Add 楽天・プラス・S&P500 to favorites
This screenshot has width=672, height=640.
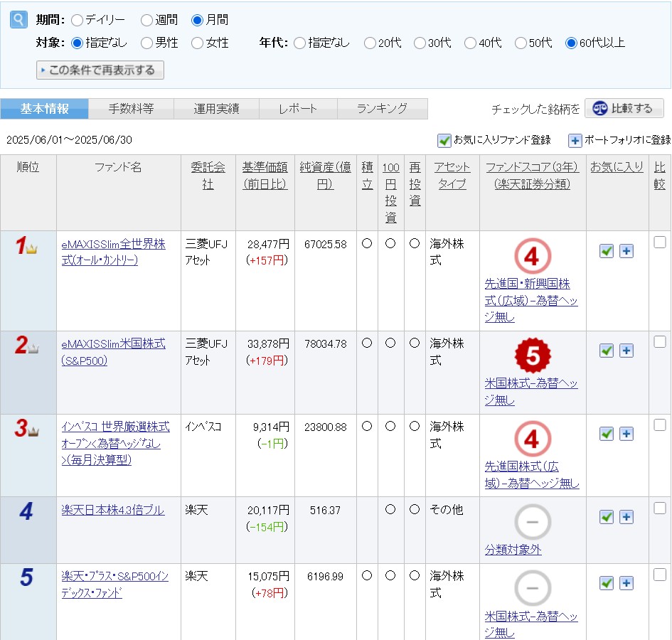(x=607, y=583)
